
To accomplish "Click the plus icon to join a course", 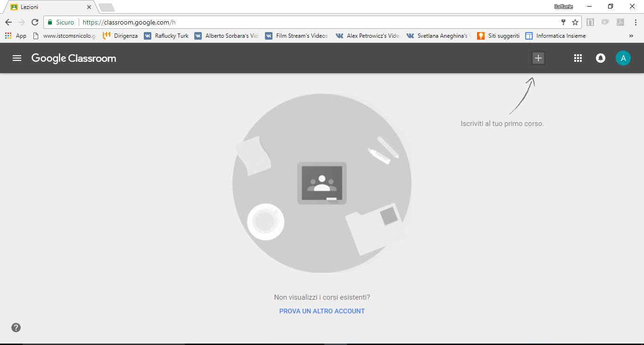I will (538, 58).
